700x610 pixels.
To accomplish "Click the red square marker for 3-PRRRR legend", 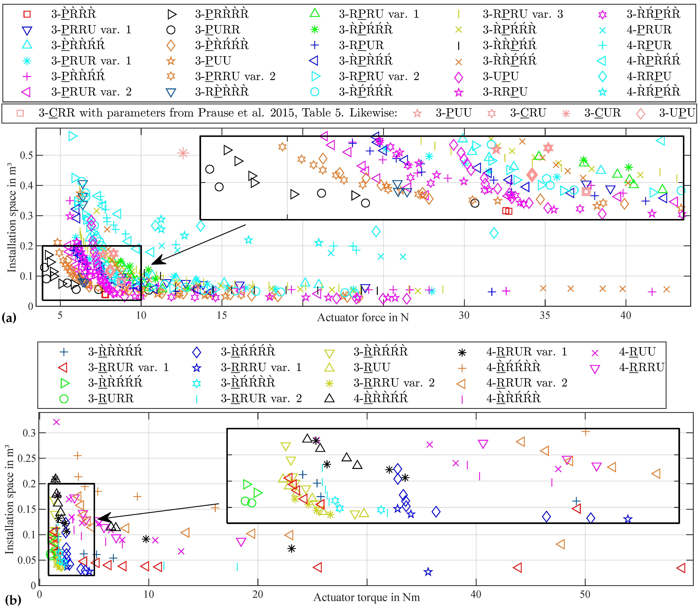I will click(x=27, y=14).
